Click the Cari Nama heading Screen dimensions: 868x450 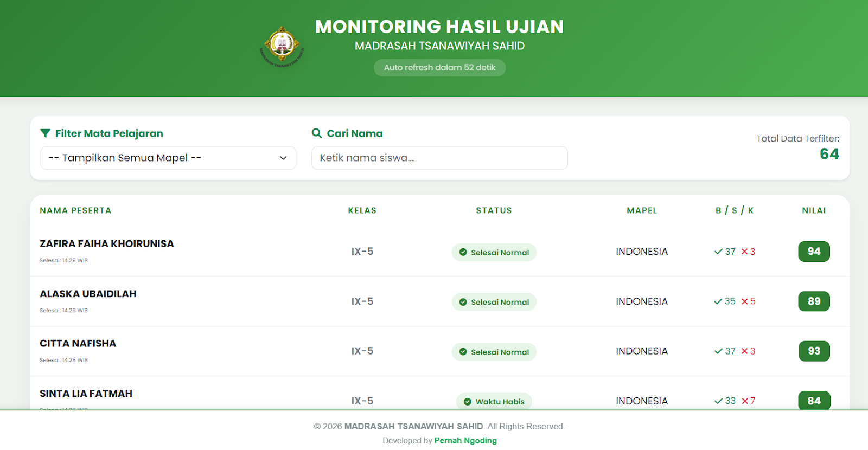tap(355, 133)
